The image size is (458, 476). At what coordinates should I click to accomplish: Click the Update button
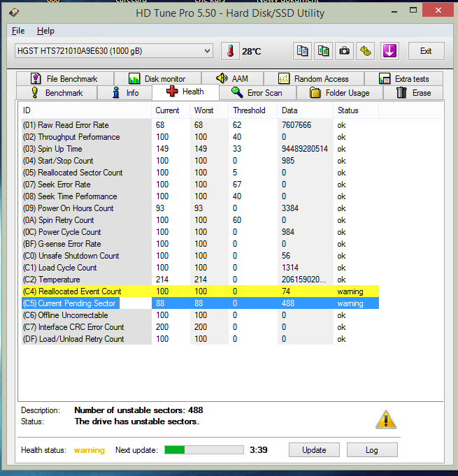pyautogui.click(x=314, y=449)
